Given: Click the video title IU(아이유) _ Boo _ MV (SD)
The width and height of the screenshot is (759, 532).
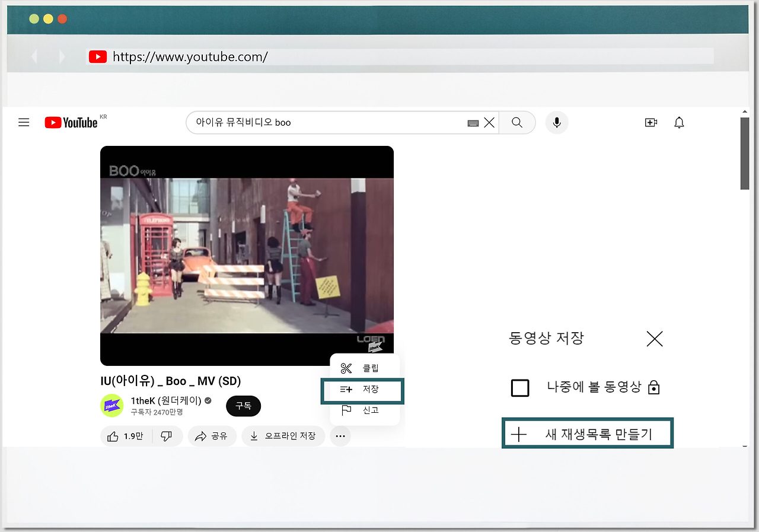Looking at the screenshot, I should click(171, 381).
